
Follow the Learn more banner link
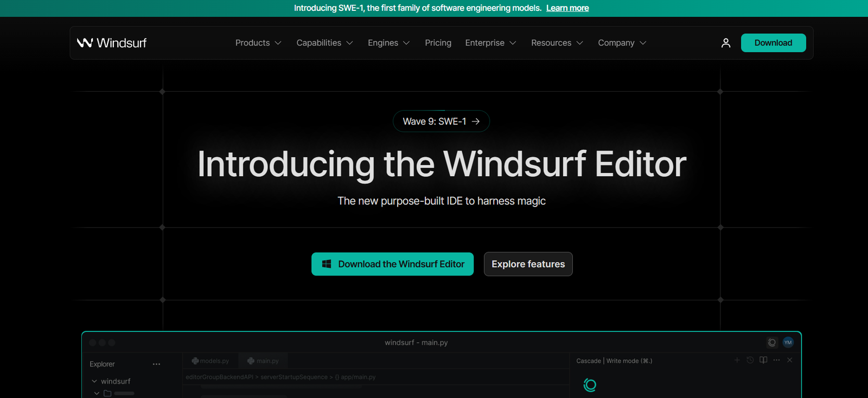[567, 8]
